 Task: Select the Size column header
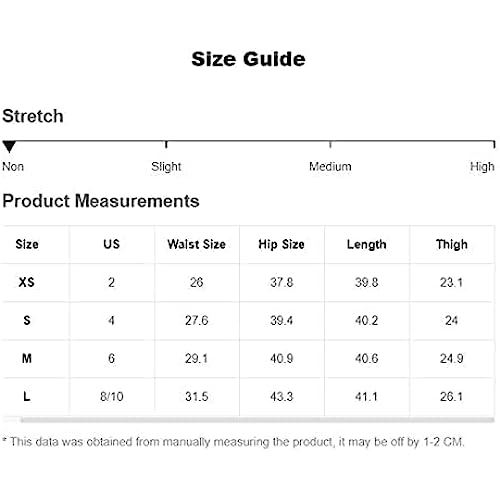(27, 244)
